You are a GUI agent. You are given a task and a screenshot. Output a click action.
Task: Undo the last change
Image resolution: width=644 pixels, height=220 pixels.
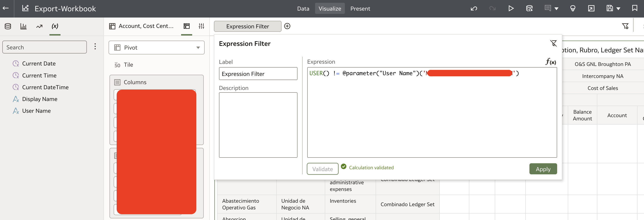click(x=474, y=9)
